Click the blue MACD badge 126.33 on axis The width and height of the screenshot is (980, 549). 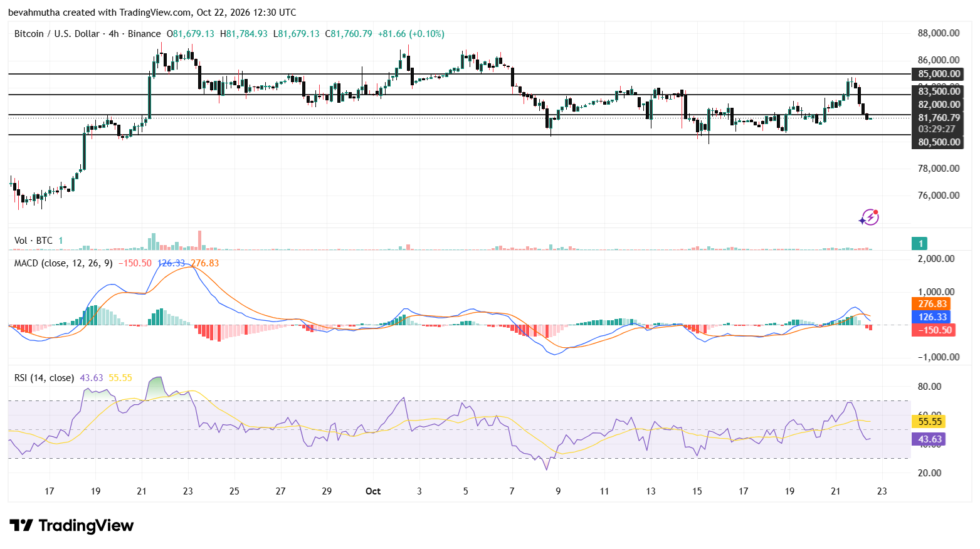930,317
